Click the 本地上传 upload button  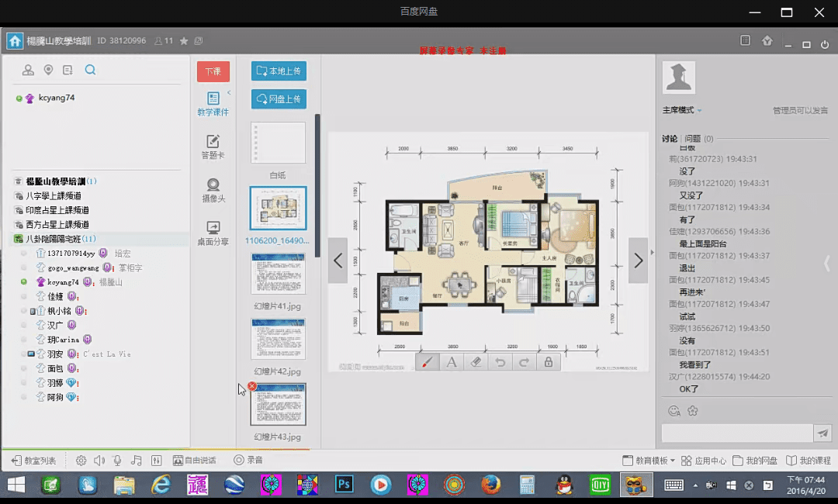(x=279, y=71)
